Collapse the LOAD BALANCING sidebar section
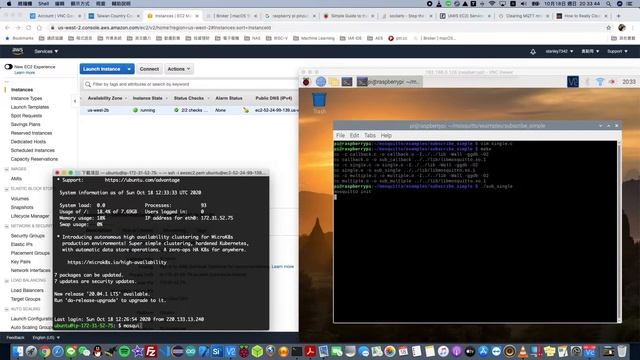The image size is (640, 360). point(7,281)
